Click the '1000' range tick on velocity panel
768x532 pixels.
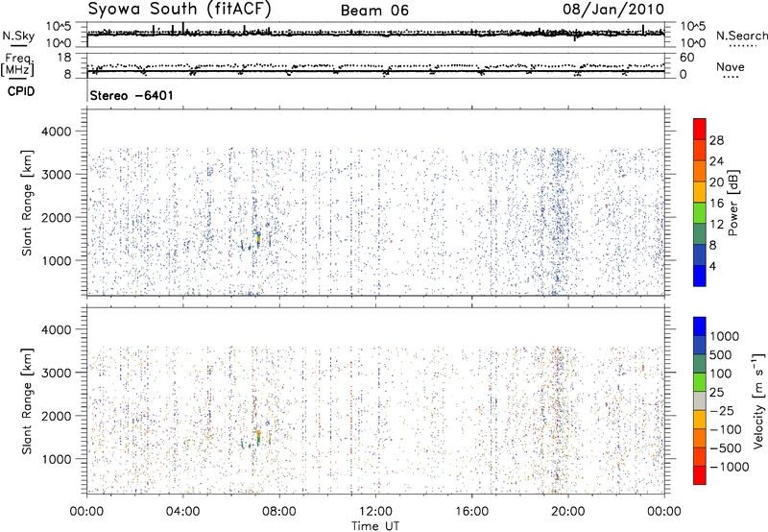point(57,459)
